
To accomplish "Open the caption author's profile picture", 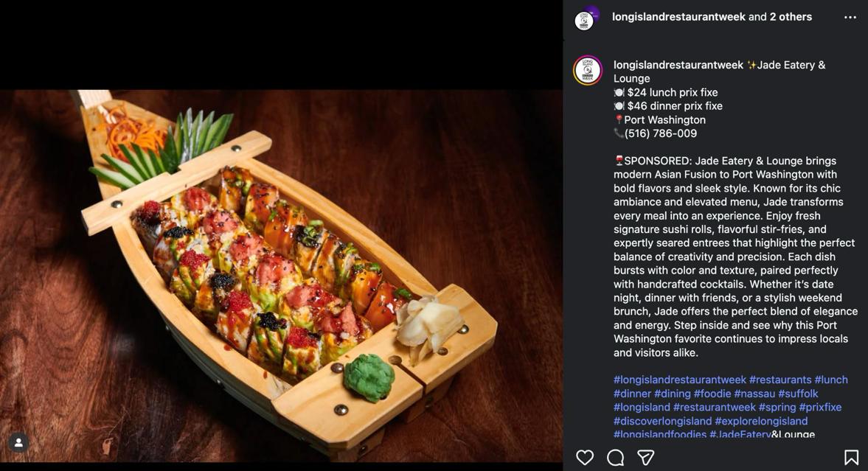I will click(588, 71).
